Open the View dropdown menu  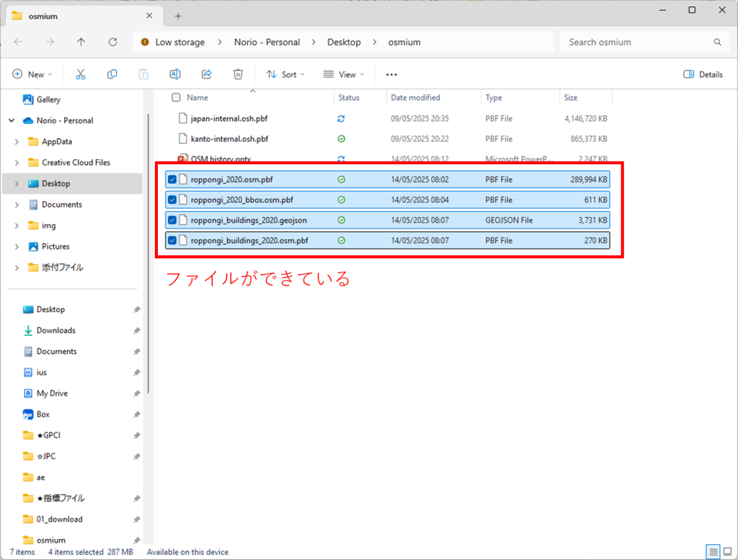tap(343, 74)
